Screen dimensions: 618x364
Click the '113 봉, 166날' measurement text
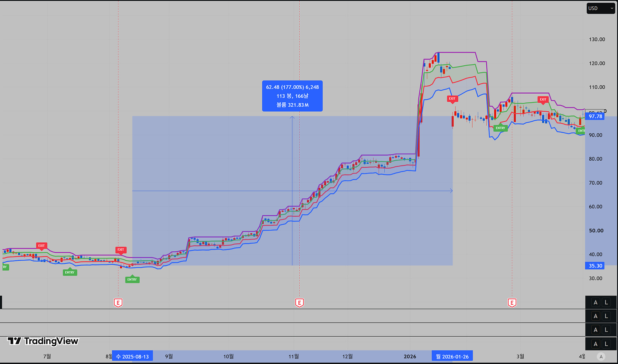point(292,96)
